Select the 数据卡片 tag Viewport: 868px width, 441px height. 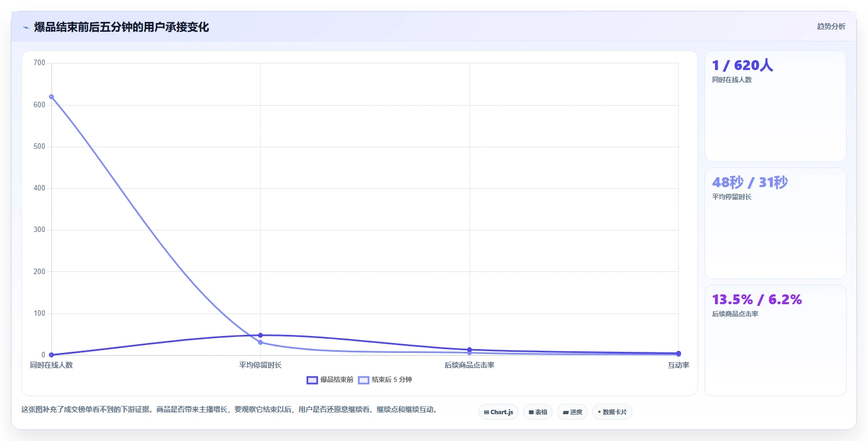pyautogui.click(x=612, y=412)
